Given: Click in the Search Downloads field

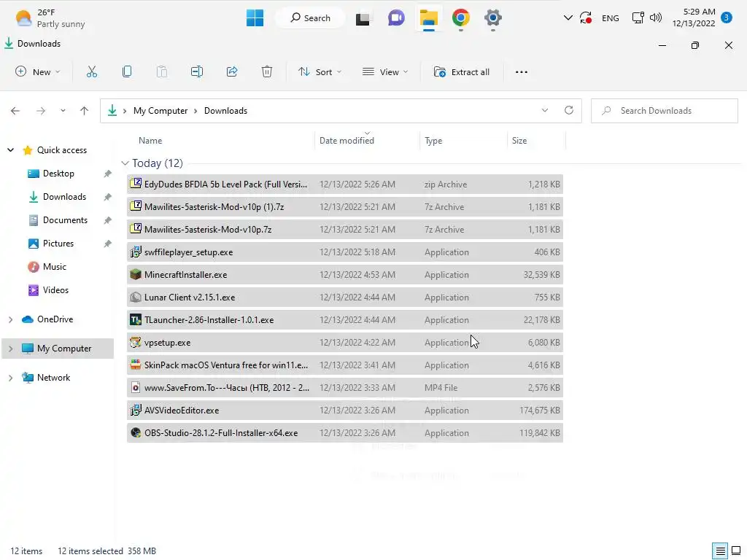Looking at the screenshot, I should [x=664, y=111].
